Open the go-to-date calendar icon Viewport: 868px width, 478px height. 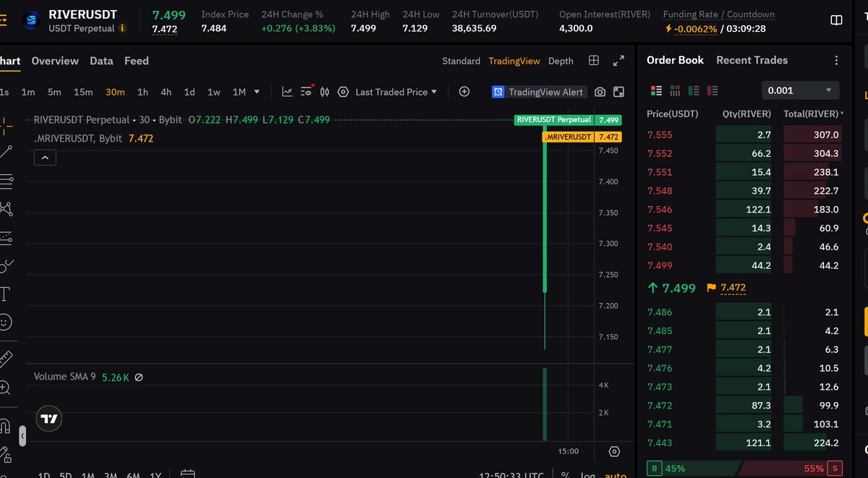tap(187, 474)
